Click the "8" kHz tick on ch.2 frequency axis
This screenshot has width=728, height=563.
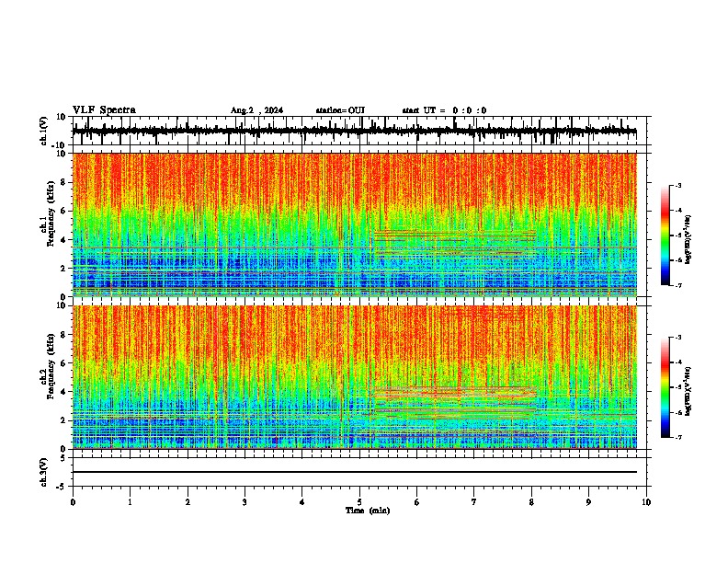tap(64, 335)
